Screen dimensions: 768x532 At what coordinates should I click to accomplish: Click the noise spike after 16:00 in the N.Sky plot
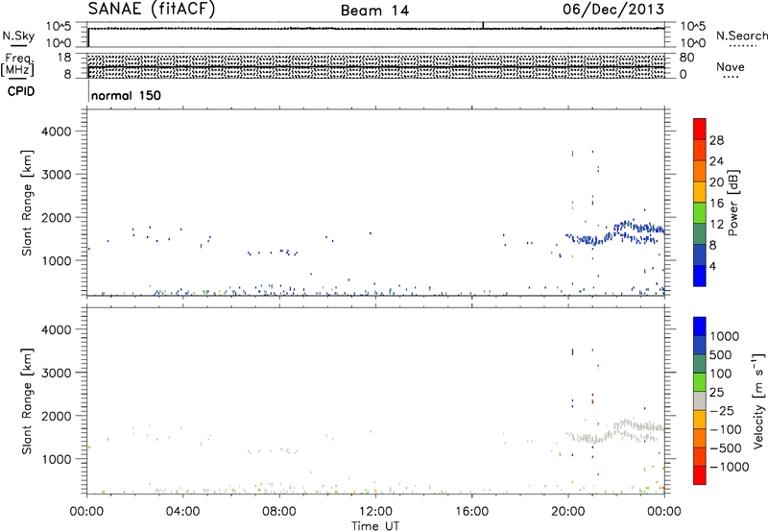pos(483,25)
